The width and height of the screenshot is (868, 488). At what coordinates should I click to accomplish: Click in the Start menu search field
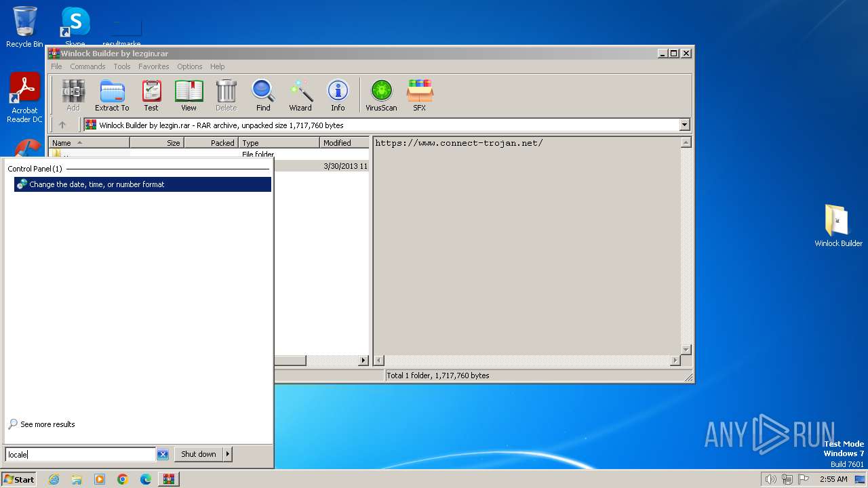(81, 454)
